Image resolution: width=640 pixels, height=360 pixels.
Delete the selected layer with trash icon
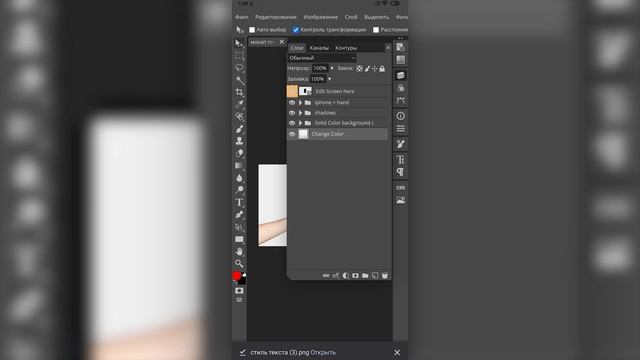coord(384,276)
